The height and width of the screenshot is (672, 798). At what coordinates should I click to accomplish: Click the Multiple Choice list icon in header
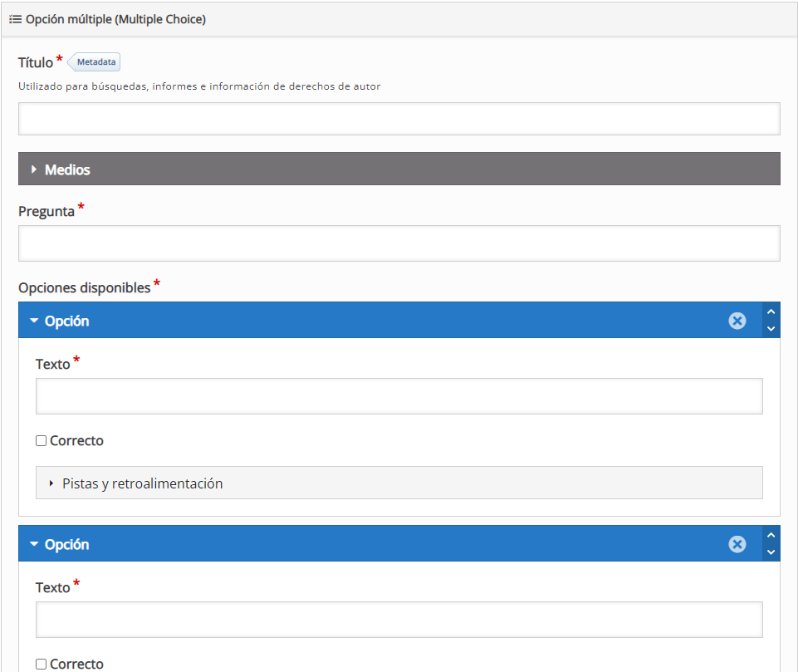coord(15,19)
